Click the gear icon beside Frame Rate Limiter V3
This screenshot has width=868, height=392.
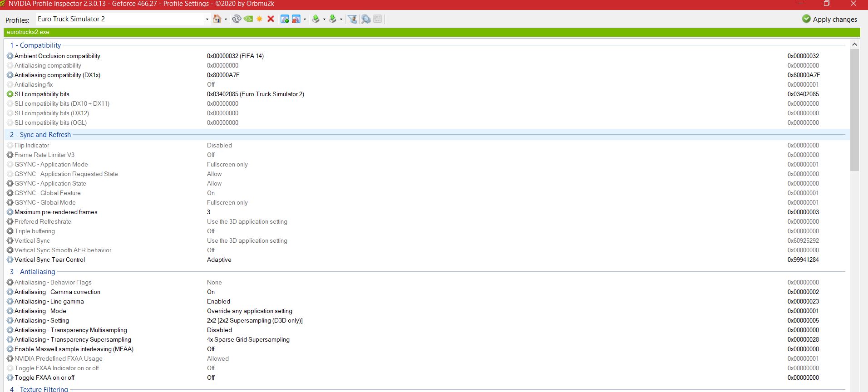[x=10, y=155]
